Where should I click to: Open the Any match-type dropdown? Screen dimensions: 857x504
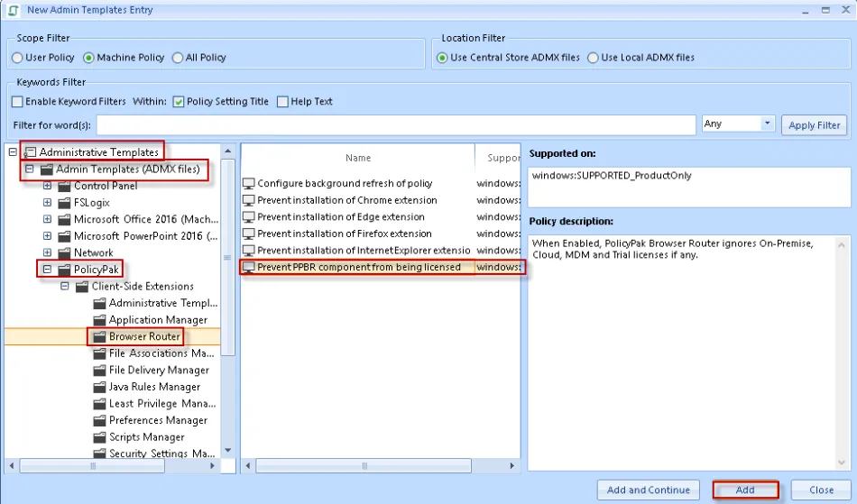[x=768, y=124]
